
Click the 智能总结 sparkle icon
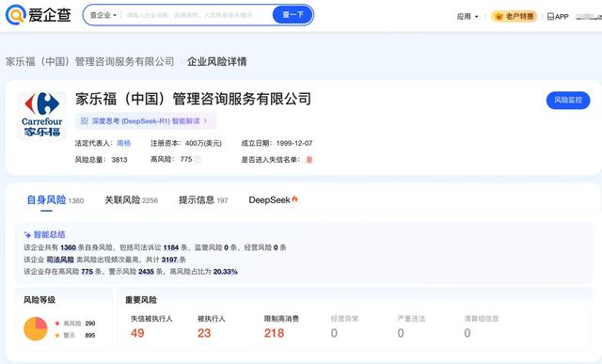pos(27,234)
